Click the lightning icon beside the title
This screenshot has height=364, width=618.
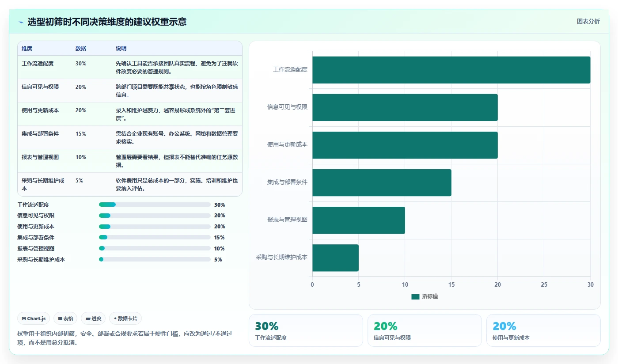[21, 22]
